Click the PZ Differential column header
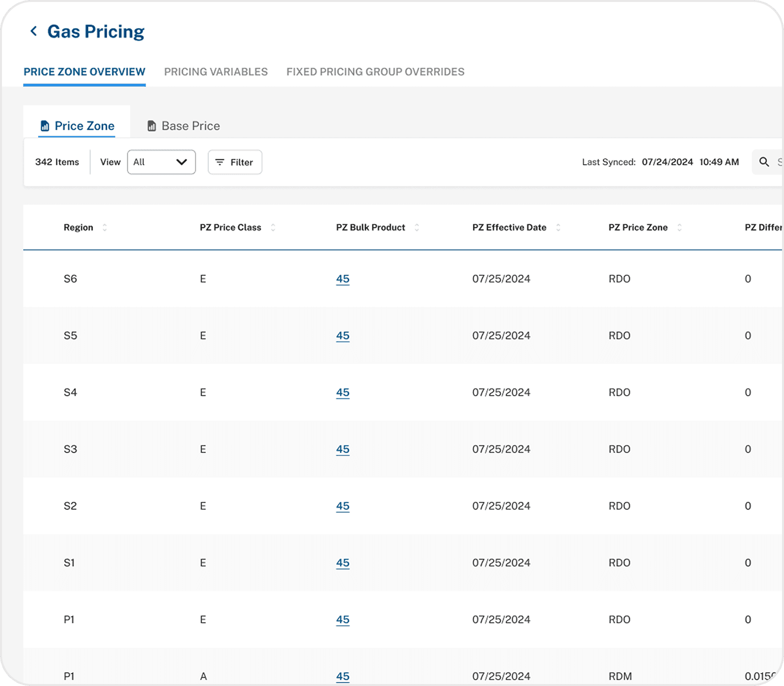The image size is (784, 686). click(762, 227)
